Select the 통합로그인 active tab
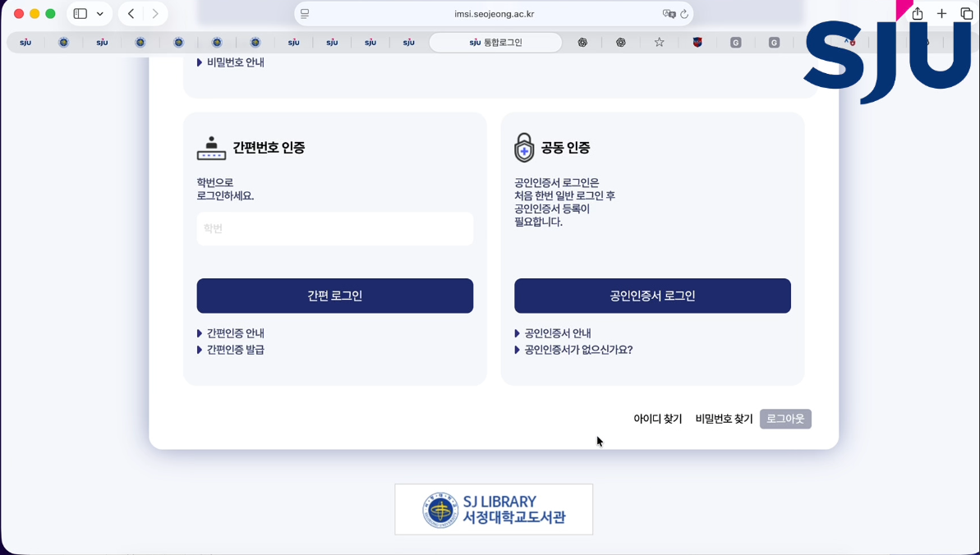The height and width of the screenshot is (555, 980). coord(495,43)
